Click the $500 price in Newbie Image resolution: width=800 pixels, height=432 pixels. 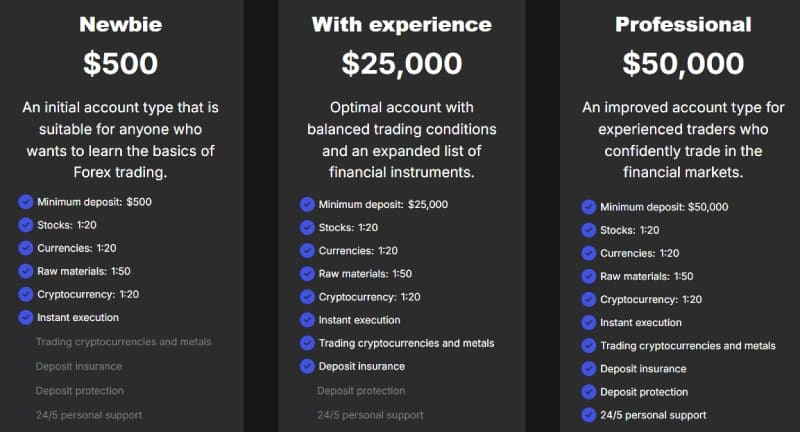pyautogui.click(x=120, y=63)
